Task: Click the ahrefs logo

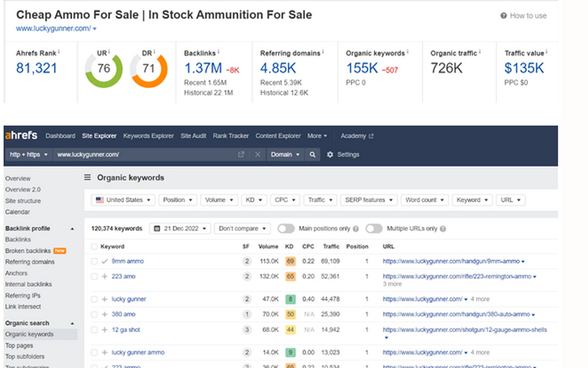Action: tap(21, 135)
